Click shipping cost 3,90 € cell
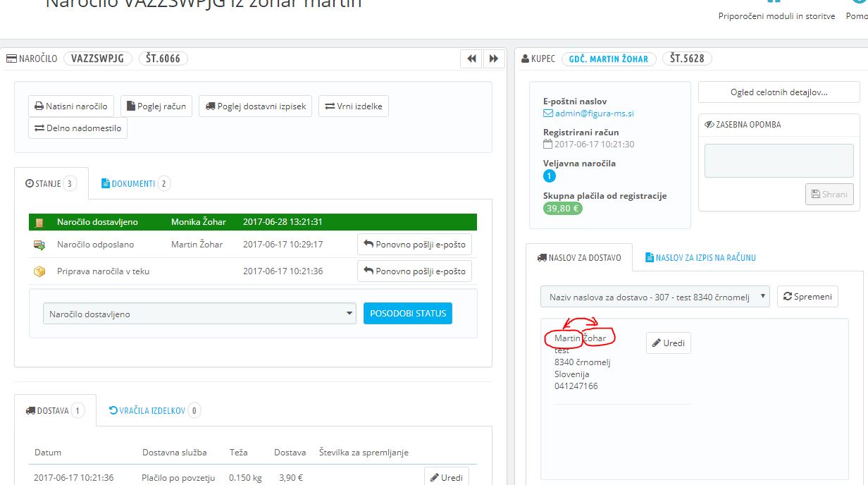 point(291,477)
